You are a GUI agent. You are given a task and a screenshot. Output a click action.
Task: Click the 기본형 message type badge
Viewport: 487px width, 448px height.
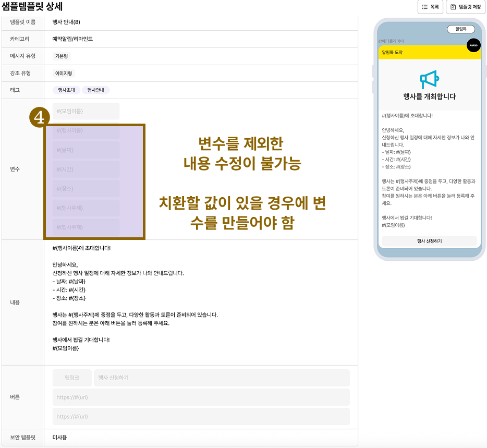pyautogui.click(x=62, y=56)
